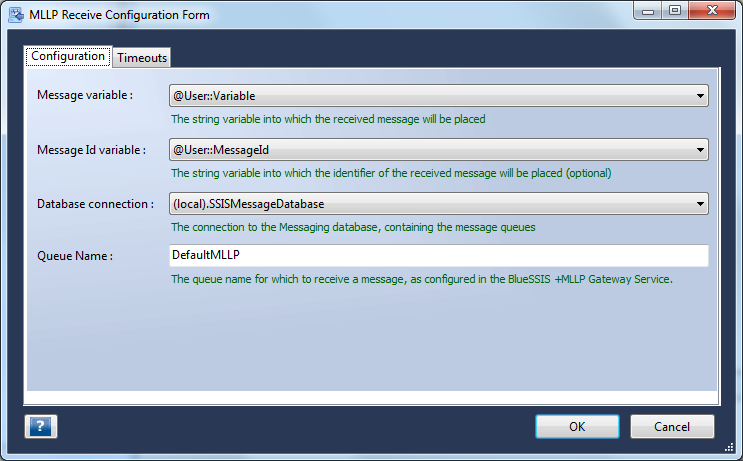Click the blue help question mark icon
The image size is (743, 461).
41,426
